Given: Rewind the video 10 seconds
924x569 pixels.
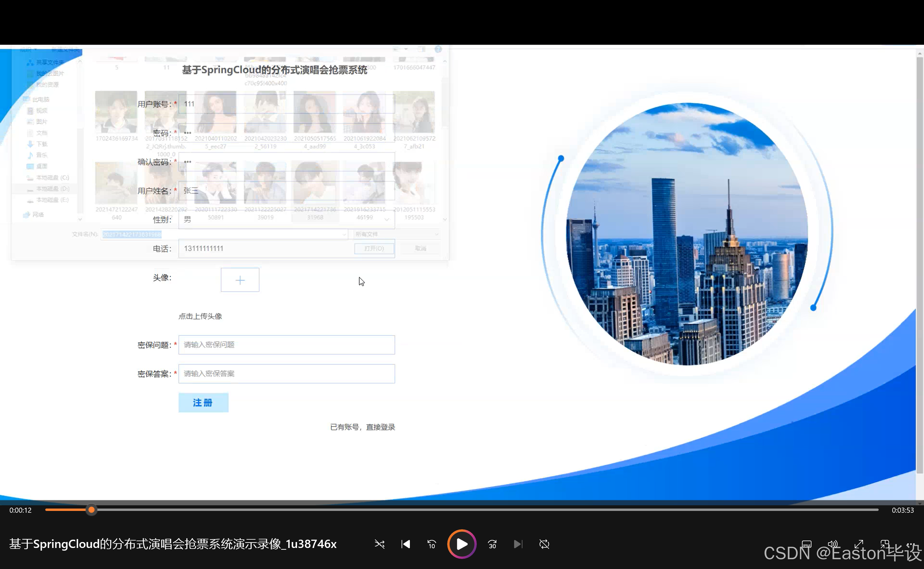Looking at the screenshot, I should click(431, 544).
